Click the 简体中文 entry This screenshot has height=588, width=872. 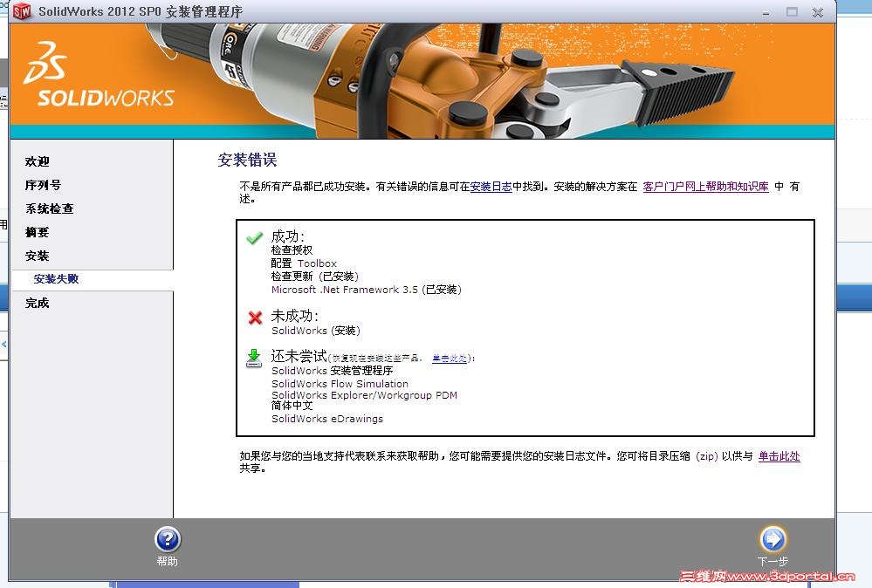[x=292, y=406]
